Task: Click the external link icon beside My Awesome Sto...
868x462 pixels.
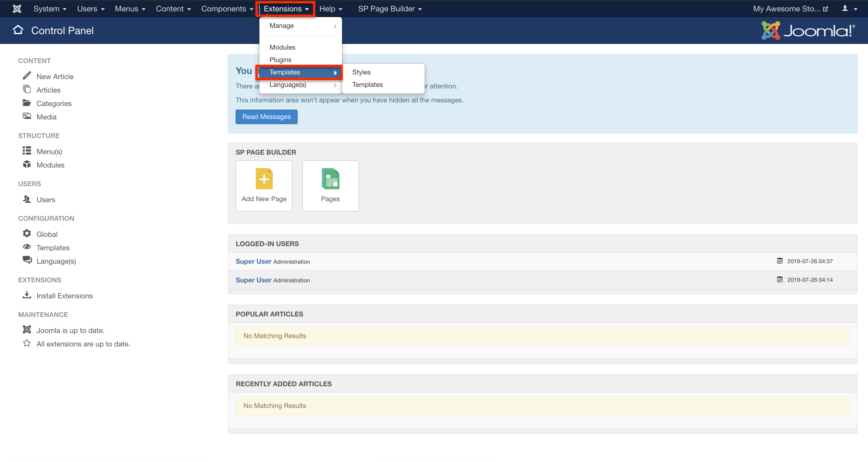Action: coord(825,9)
